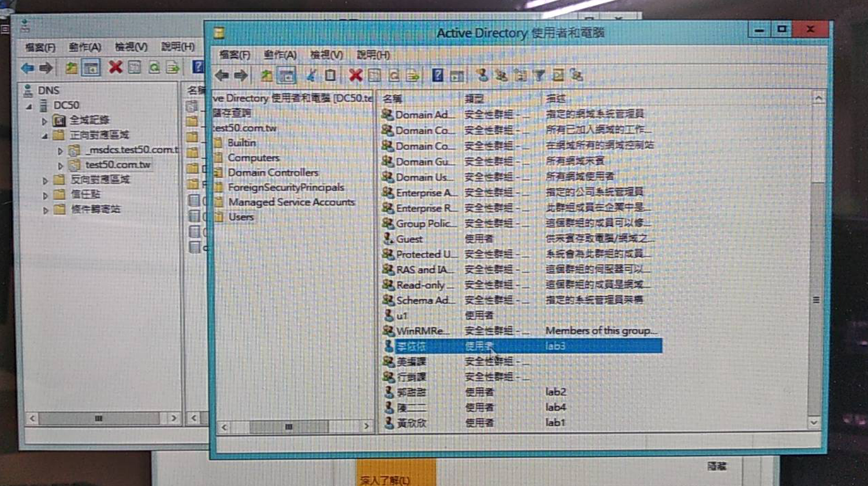Viewport: 868px width, 486px height.
Task: Click Forward arrow in Active Directory toolbar
Action: pos(241,75)
